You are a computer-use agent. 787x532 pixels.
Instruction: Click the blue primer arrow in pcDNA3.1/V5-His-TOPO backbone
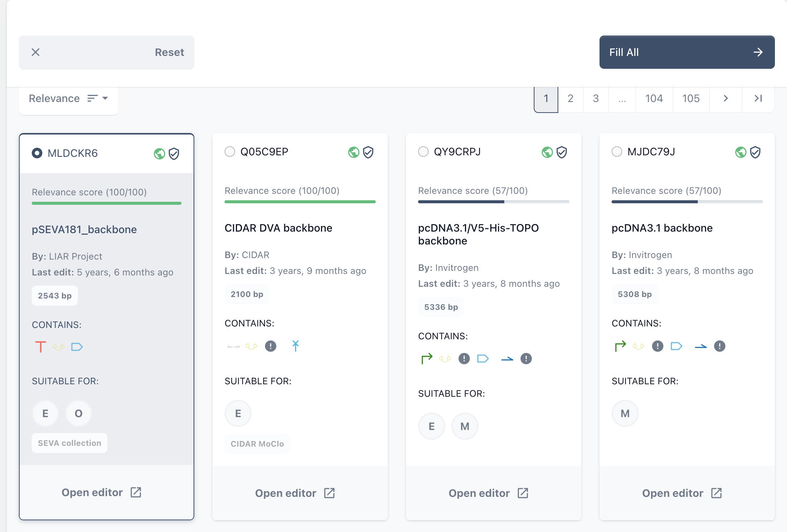click(507, 359)
